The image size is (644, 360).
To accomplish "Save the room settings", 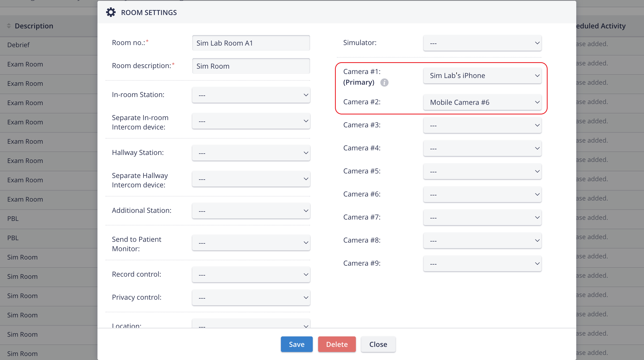I will tap(297, 344).
